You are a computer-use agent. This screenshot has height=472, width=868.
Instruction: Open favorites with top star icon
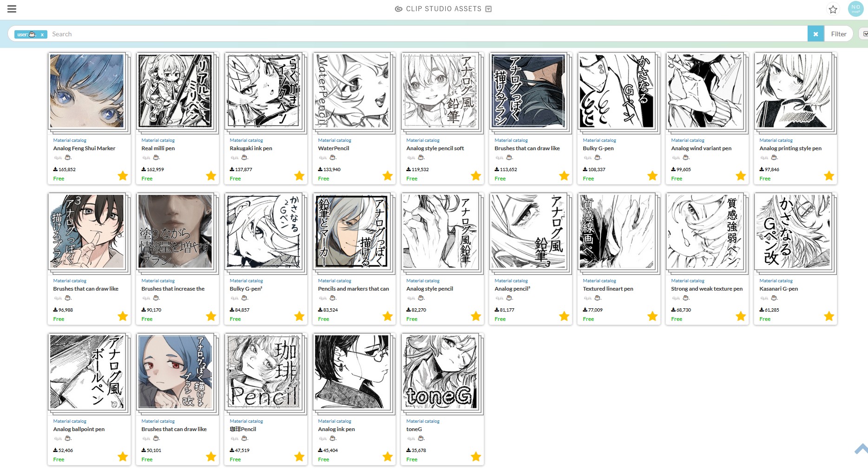[833, 9]
